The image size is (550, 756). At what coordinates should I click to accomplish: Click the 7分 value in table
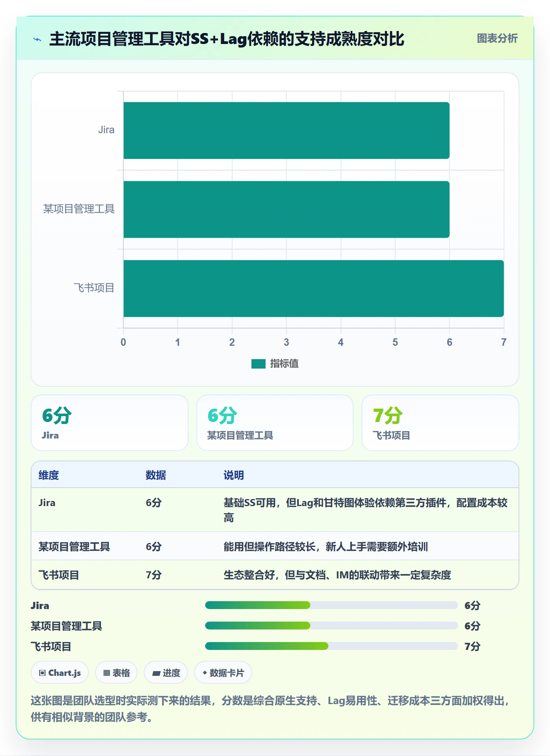pos(154,575)
